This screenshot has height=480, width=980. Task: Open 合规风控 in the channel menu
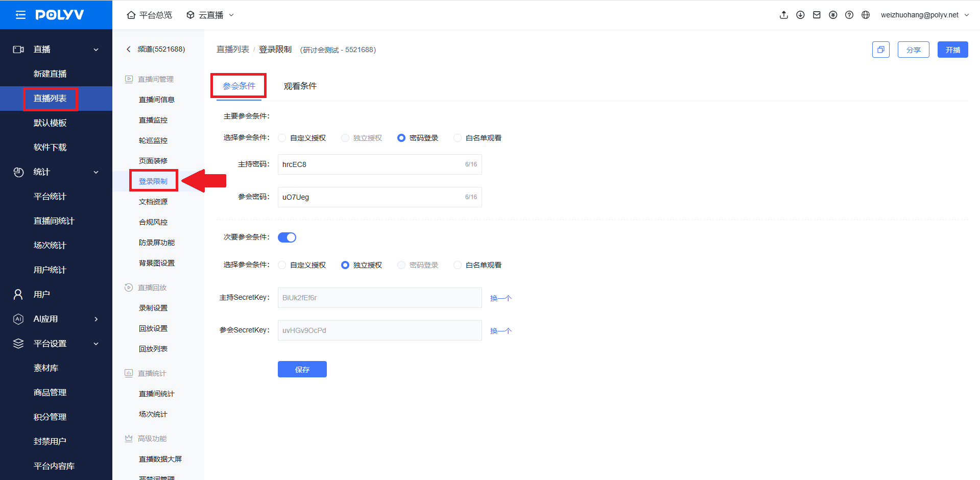click(153, 222)
